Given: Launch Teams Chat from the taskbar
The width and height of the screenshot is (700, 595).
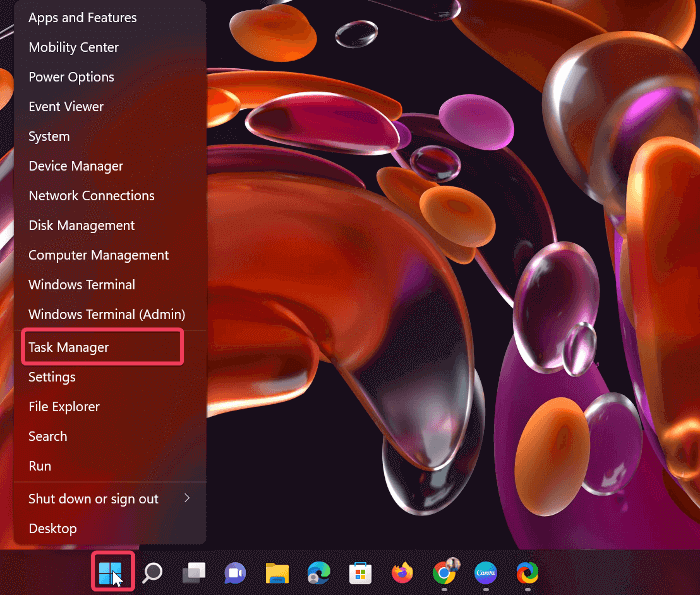Looking at the screenshot, I should 235,572.
